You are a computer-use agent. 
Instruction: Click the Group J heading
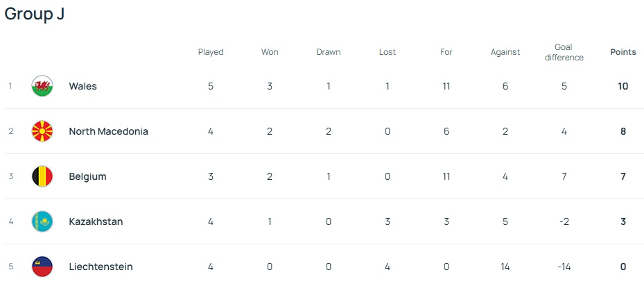pyautogui.click(x=35, y=14)
